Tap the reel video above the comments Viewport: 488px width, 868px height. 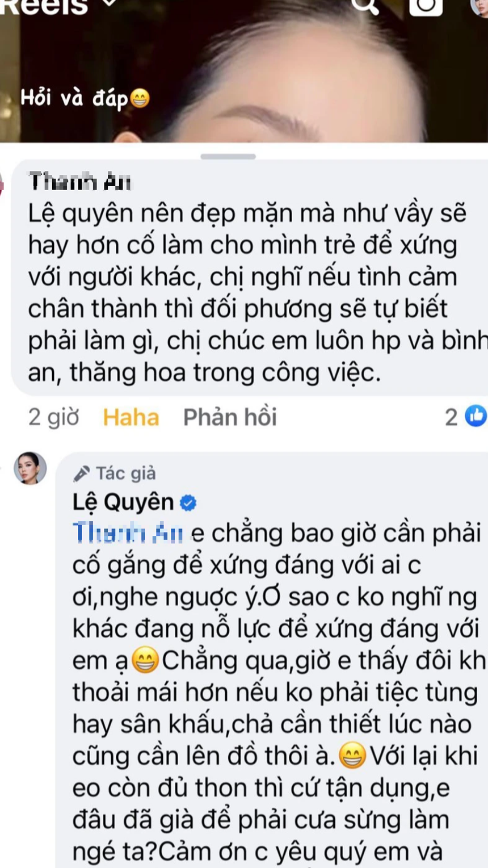244,71
